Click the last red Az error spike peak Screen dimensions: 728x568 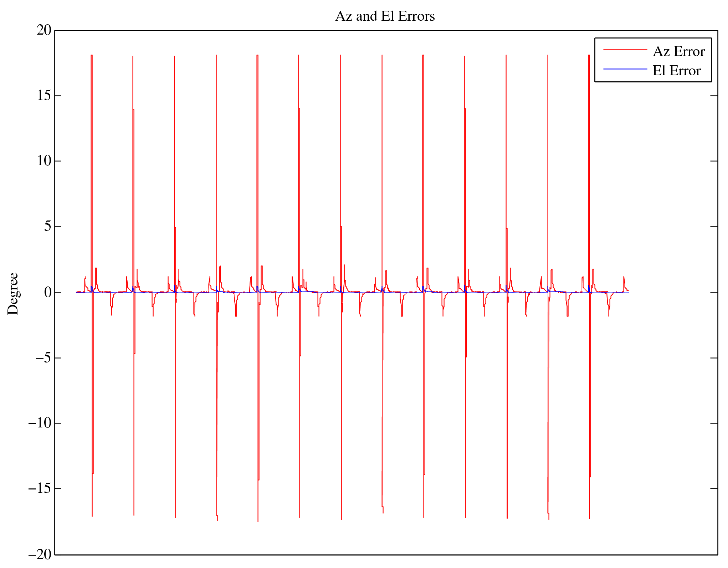(589, 56)
